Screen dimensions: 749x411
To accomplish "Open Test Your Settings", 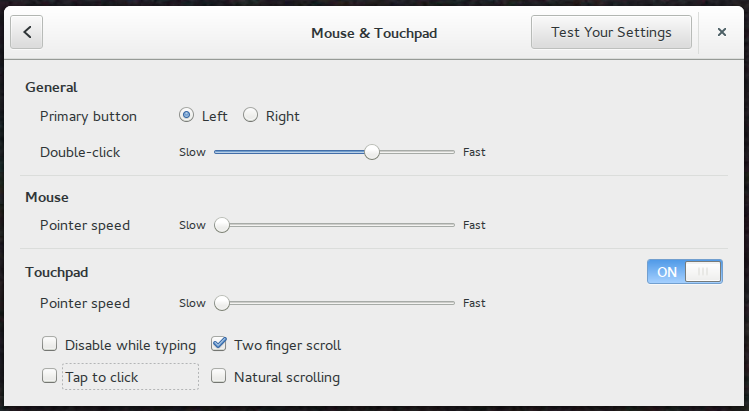I will pyautogui.click(x=611, y=32).
